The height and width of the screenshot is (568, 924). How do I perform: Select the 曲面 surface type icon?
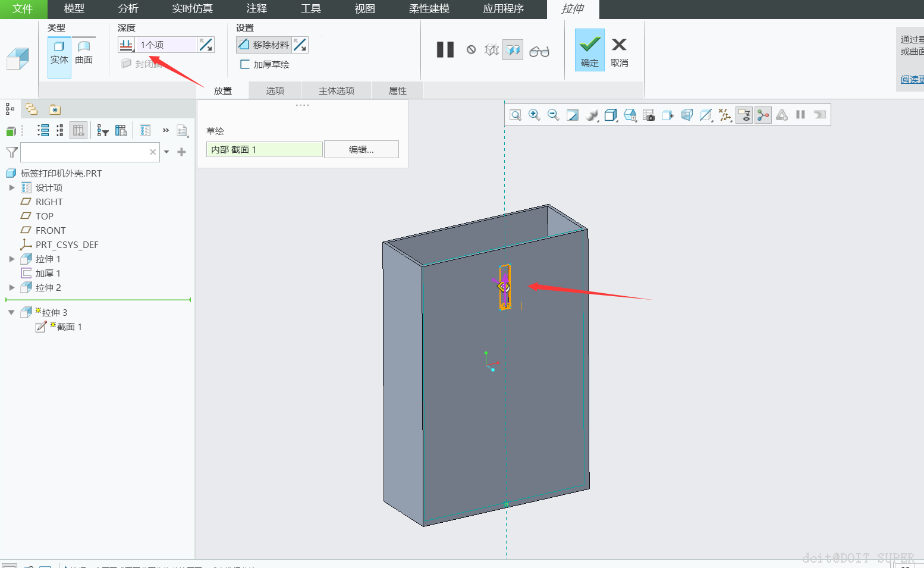click(84, 52)
